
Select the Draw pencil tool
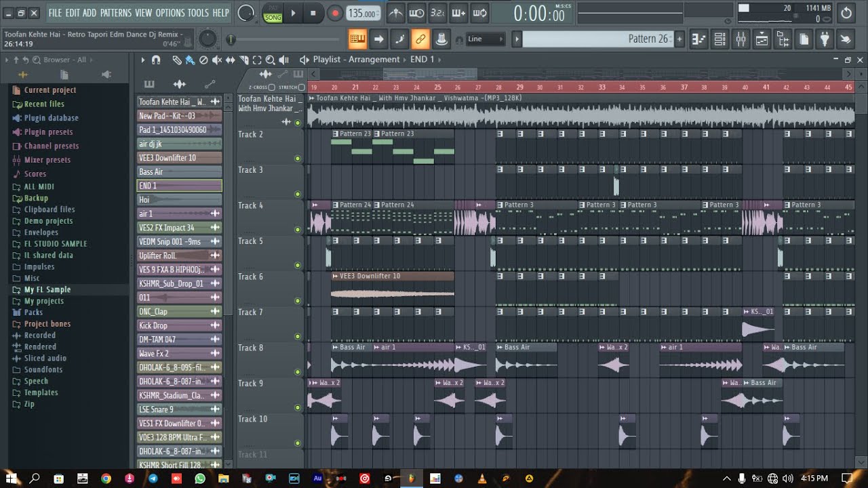[177, 60]
